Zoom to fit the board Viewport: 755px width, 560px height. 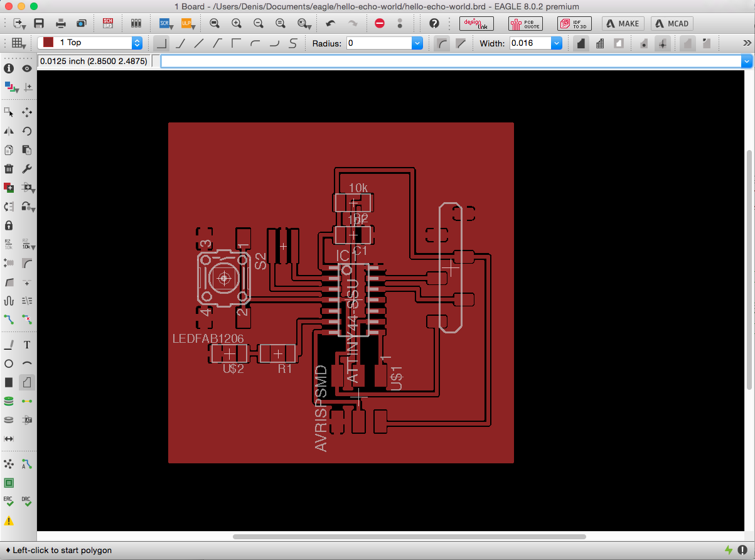[215, 23]
